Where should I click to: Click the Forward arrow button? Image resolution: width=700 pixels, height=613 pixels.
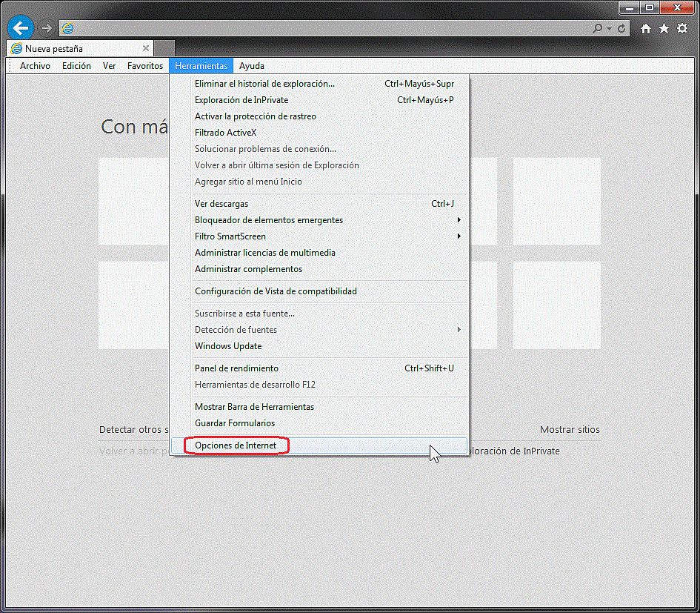(x=47, y=28)
